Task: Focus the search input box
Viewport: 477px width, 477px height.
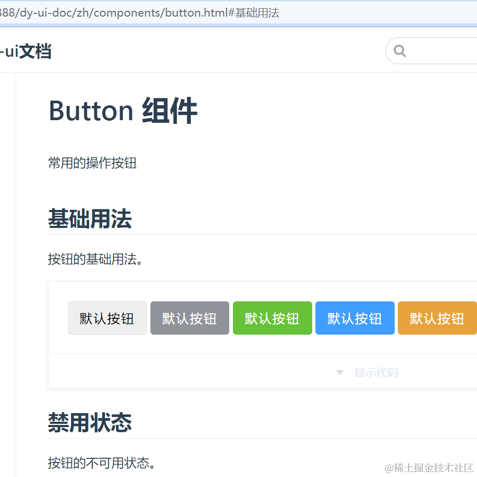Action: click(x=431, y=51)
